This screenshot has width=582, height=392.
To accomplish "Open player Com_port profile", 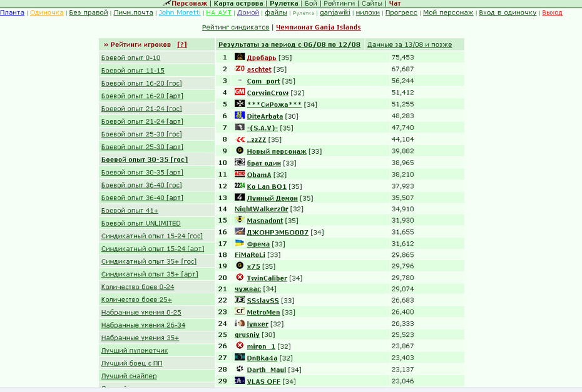I will pyautogui.click(x=263, y=81).
